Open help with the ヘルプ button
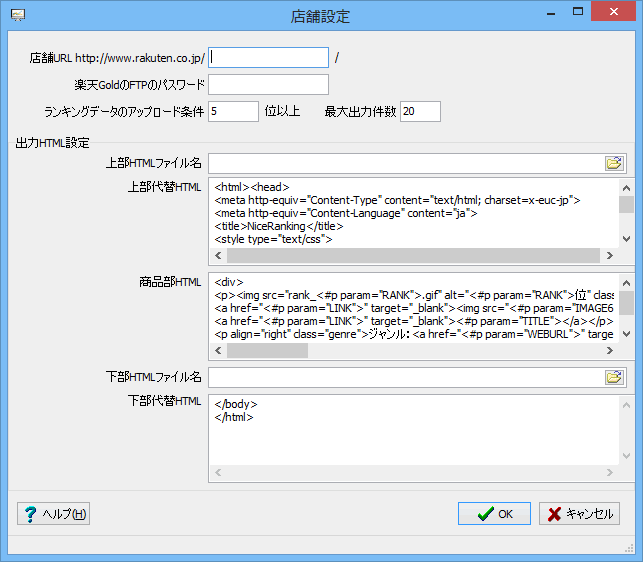Screen dimensions: 643x562 pyautogui.click(x=54, y=513)
